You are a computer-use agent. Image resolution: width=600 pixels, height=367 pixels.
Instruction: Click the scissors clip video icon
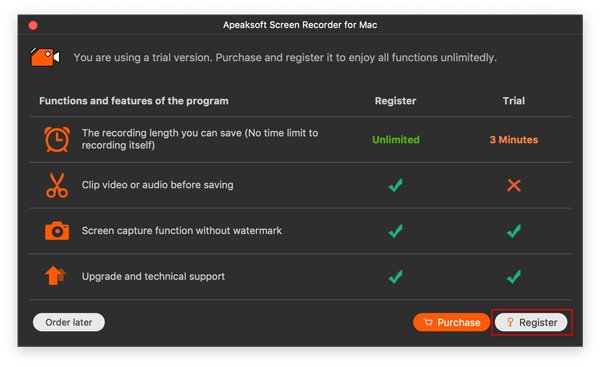[57, 185]
